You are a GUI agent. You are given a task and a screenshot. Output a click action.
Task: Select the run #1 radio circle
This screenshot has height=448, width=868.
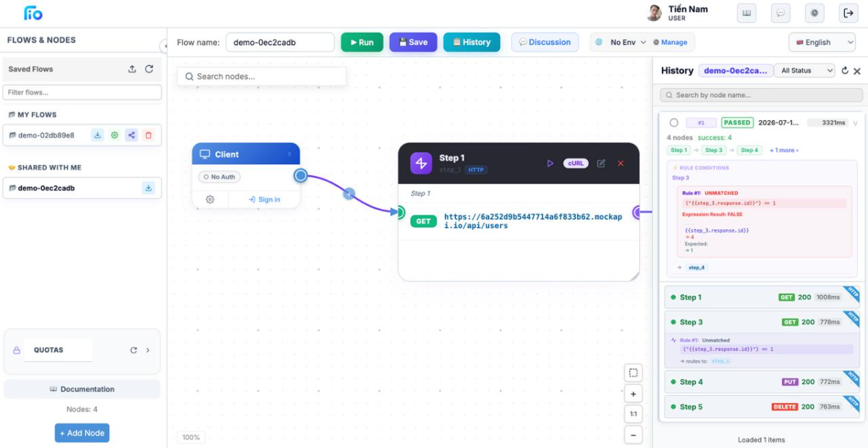[674, 123]
